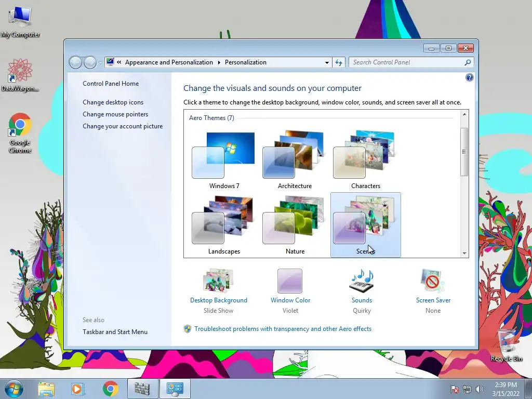Open Change your account picture link
This screenshot has height=399, width=532.
pyautogui.click(x=123, y=126)
